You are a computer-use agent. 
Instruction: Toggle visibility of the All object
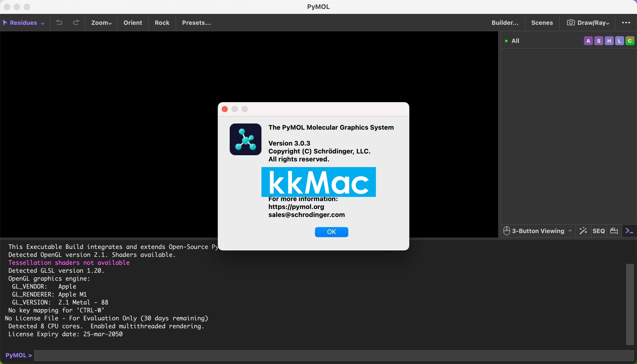(x=506, y=41)
